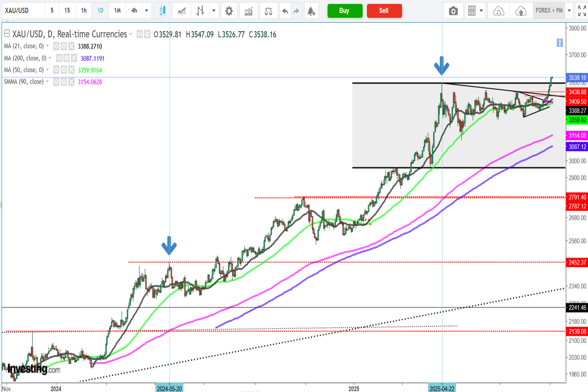Click the green Buy button
Viewport: 588px width, 392px height.
[x=345, y=11]
